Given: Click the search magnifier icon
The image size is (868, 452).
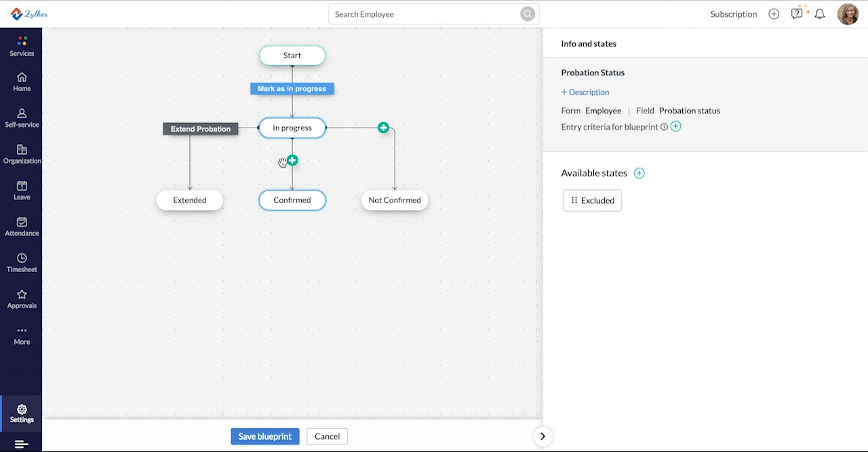Looking at the screenshot, I should tap(528, 14).
